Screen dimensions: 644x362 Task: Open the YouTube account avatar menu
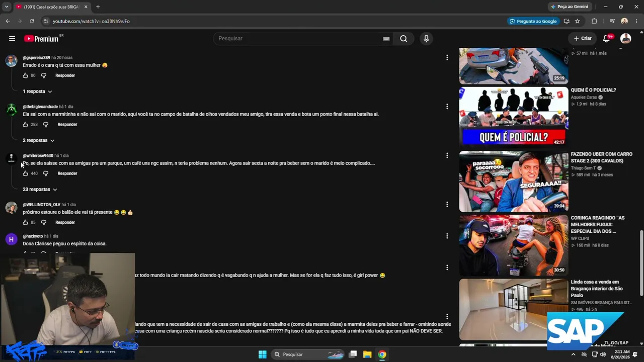[x=626, y=39]
